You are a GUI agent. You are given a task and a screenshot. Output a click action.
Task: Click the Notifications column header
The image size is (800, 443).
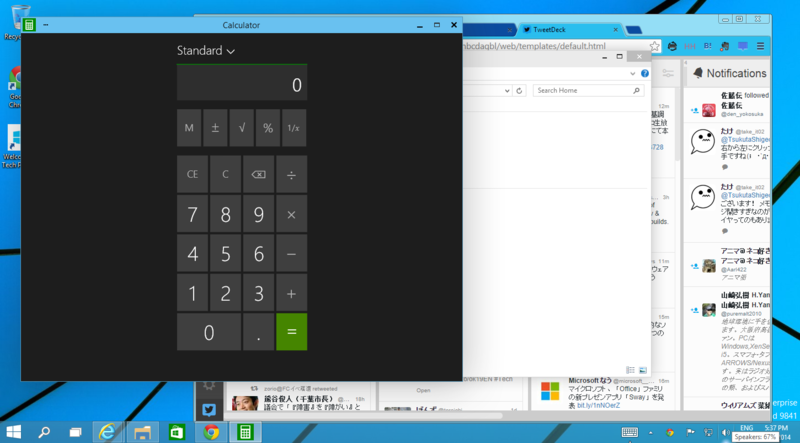(730, 73)
